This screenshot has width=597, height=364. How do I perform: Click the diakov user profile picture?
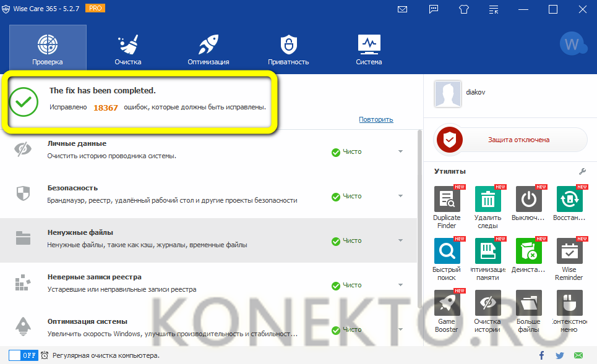(447, 93)
